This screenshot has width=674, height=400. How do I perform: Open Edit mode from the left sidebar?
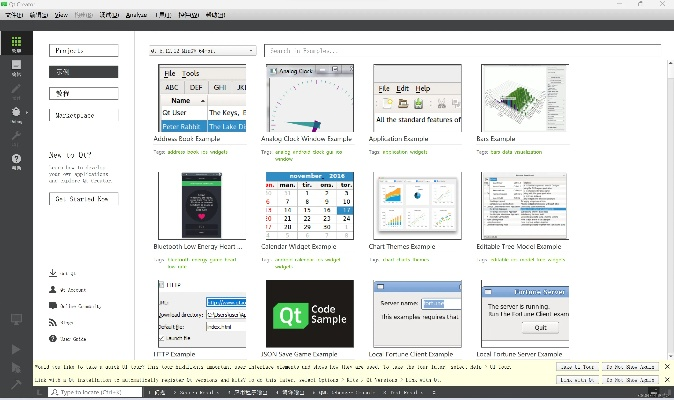click(x=16, y=68)
